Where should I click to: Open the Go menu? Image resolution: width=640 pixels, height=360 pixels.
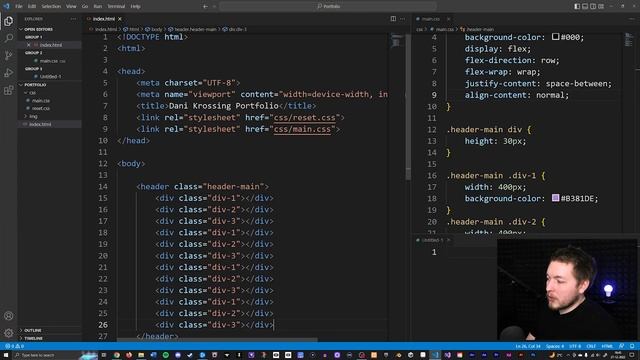click(x=84, y=7)
